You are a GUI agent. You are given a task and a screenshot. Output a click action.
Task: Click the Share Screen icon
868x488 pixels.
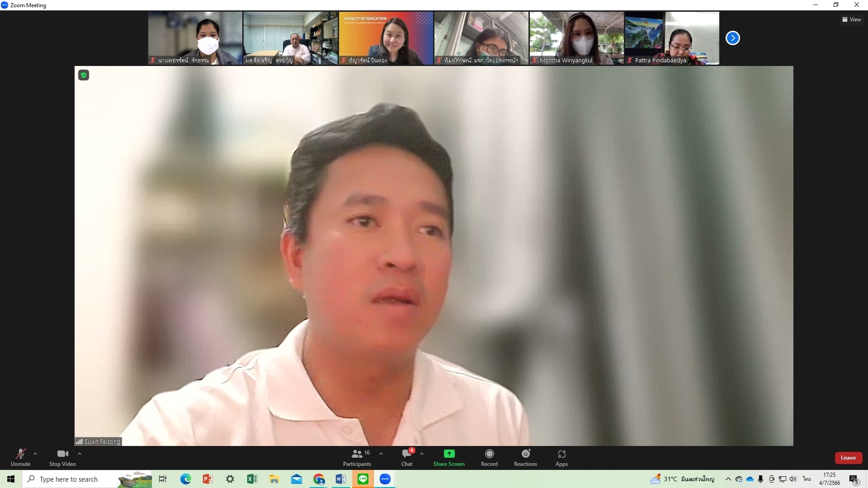pyautogui.click(x=448, y=454)
